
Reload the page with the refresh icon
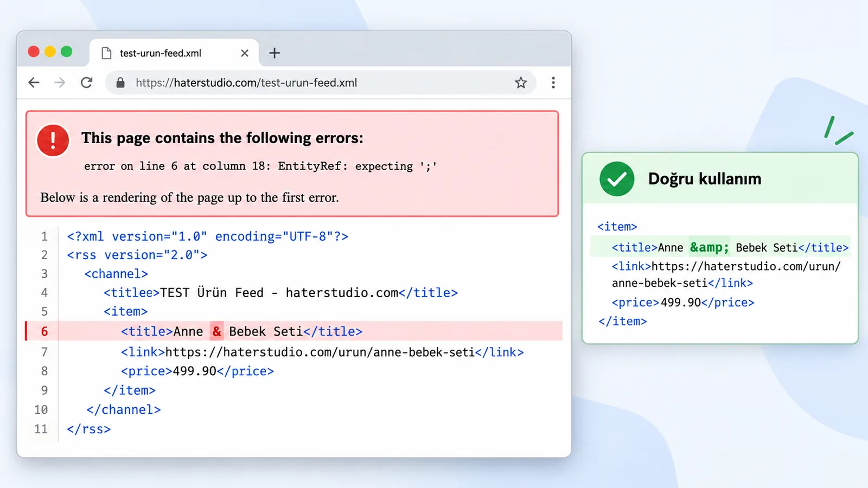click(x=87, y=82)
